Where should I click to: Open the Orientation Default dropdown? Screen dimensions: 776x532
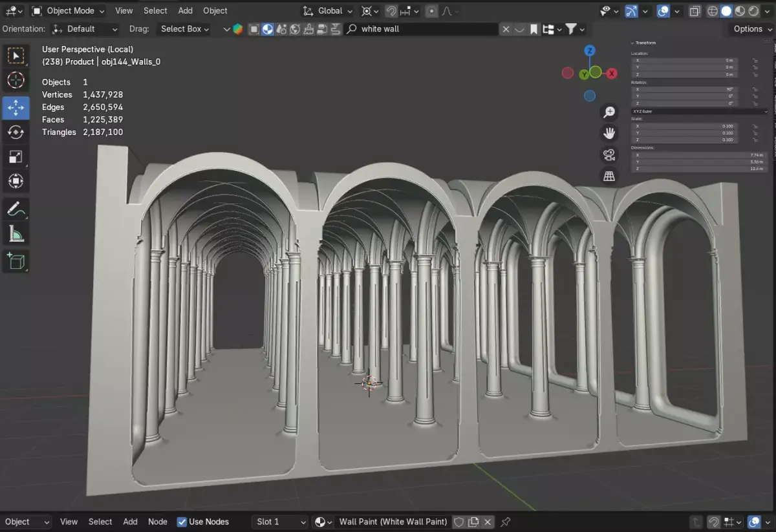[85, 29]
